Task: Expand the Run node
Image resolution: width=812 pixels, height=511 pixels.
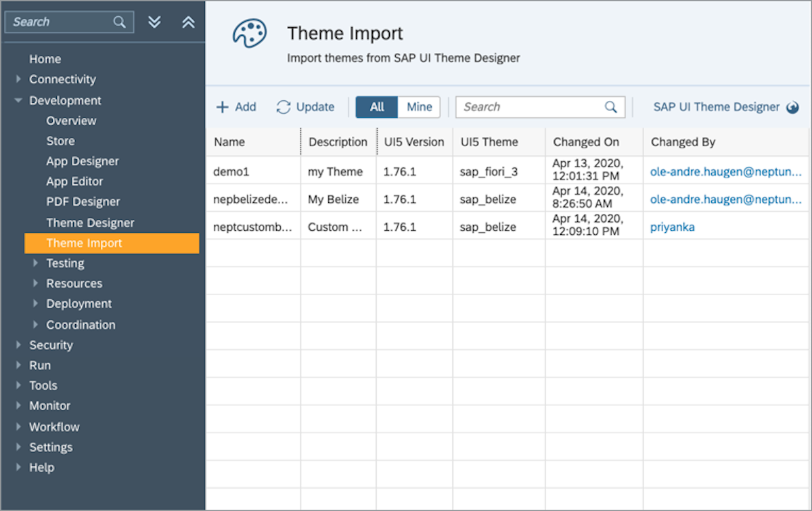Action: coord(18,365)
